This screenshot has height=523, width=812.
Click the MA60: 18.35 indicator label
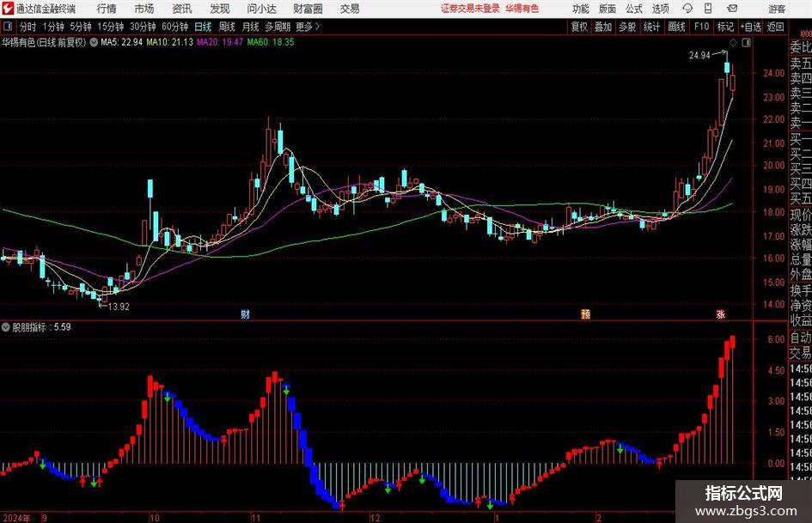(271, 42)
